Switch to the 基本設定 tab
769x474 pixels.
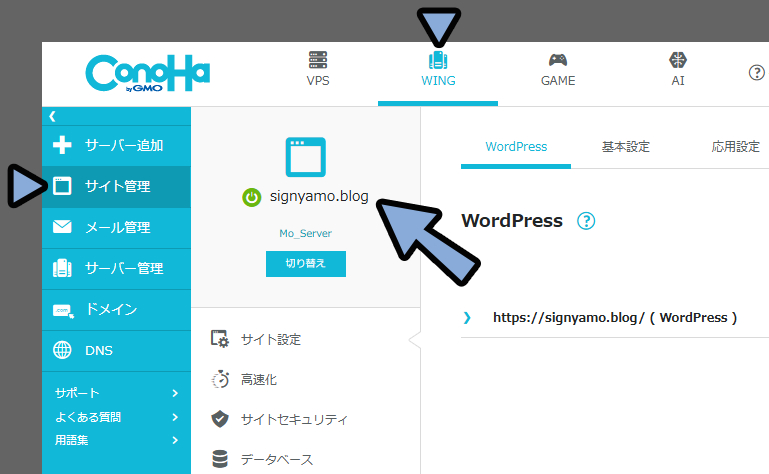[625, 147]
